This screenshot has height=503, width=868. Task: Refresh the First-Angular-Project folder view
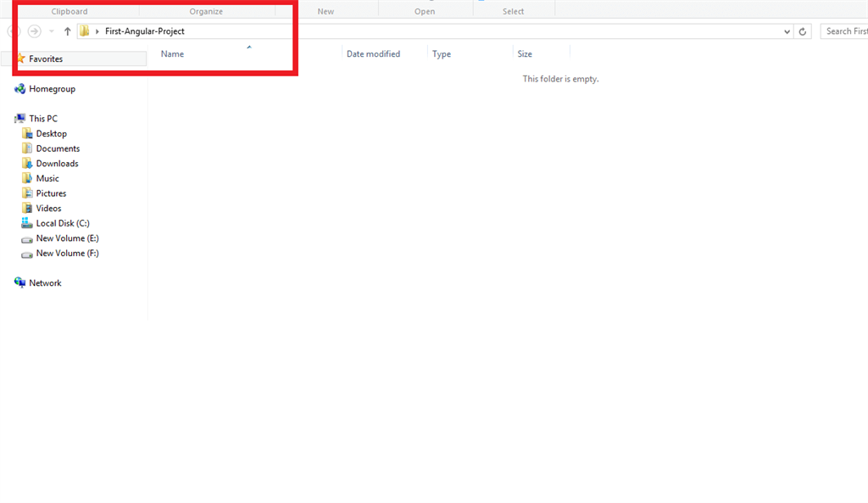point(802,31)
